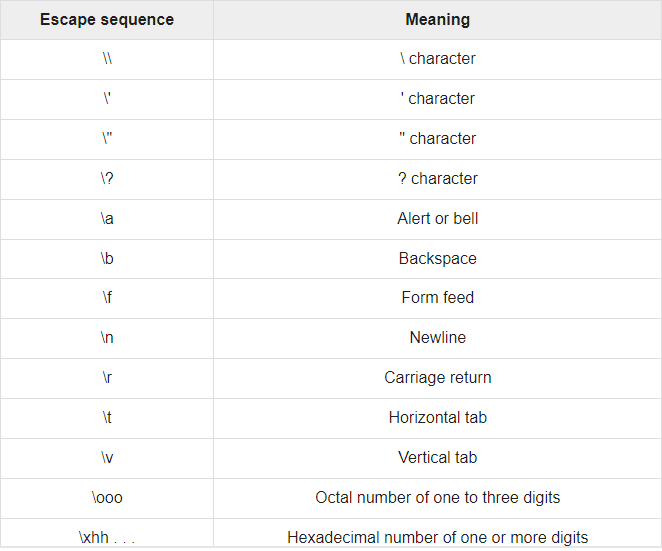Screen dimensions: 662x551
Task: Click the Escape sequence column header
Action: [107, 20]
